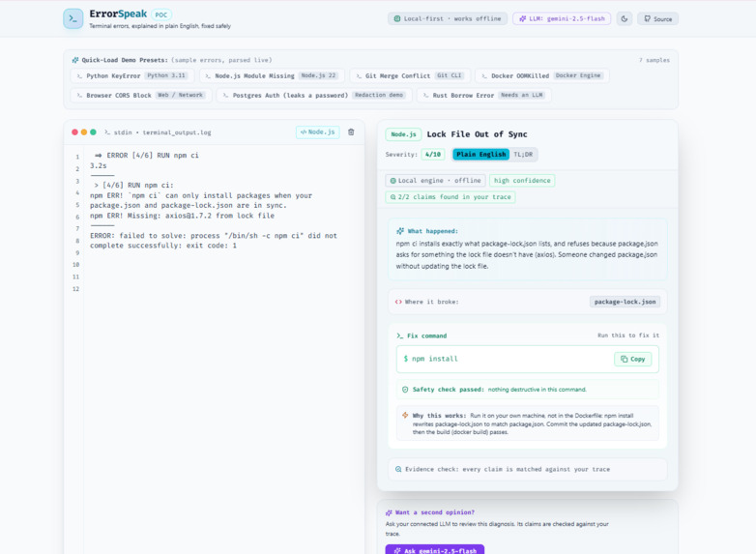Click the high confidence chip
756x554 pixels.
[522, 181]
